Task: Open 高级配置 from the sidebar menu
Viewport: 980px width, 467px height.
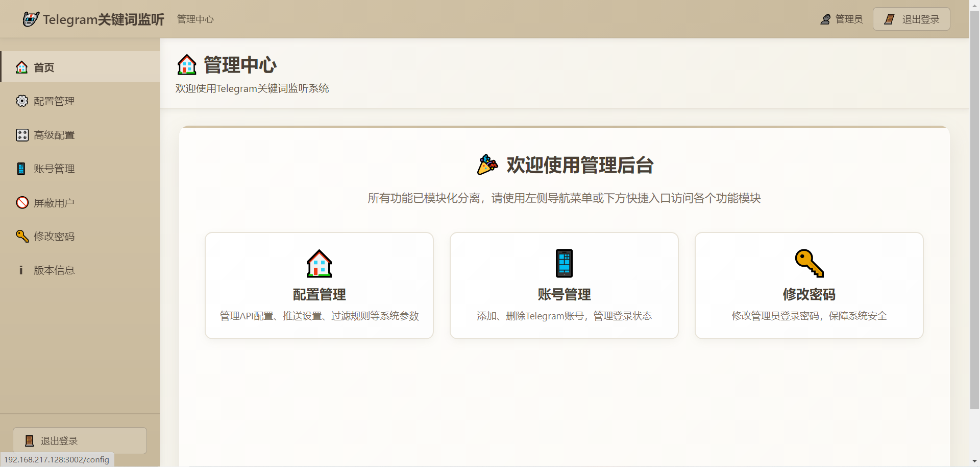Action: coord(54,135)
